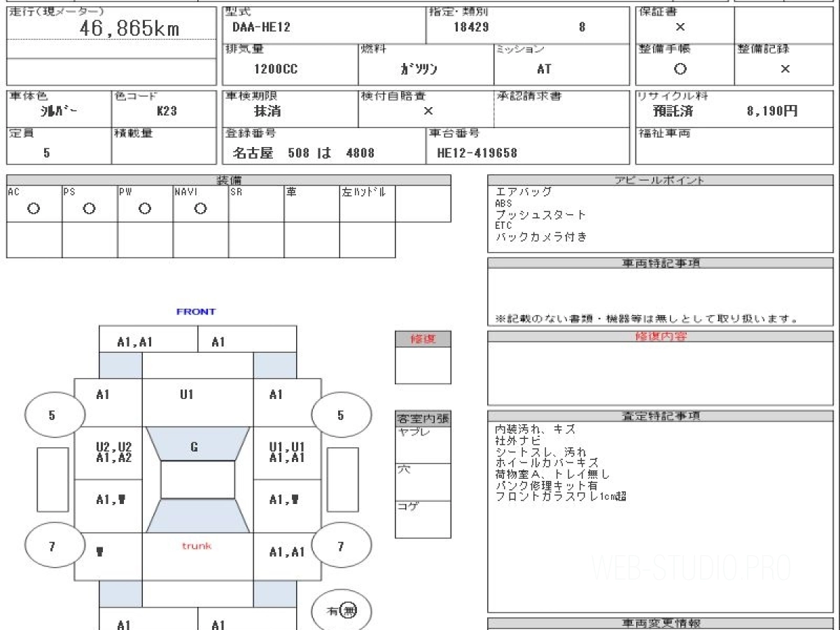Click the empty SR equipment cell
Viewport: 840px width, 630px height.
256,204
